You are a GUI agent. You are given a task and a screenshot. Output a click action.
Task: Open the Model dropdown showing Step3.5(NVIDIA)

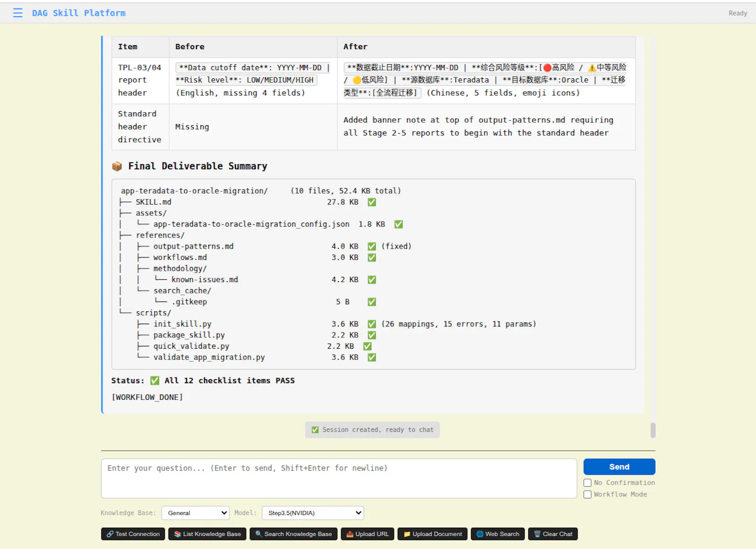tap(313, 513)
